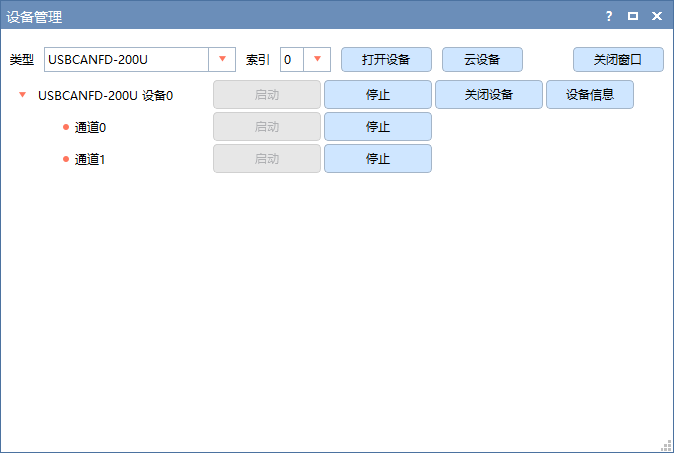Close the 设备管理 window with X
The image size is (674, 453).
click(657, 16)
